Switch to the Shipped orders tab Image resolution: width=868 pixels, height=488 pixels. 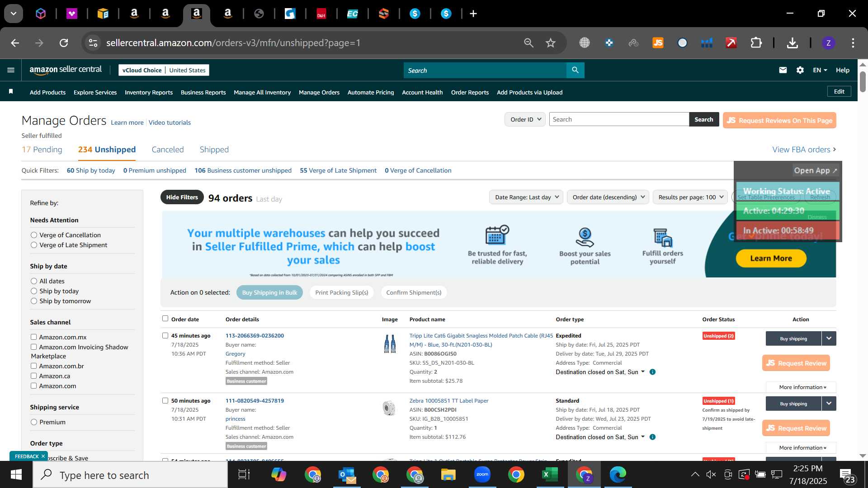[x=214, y=150]
